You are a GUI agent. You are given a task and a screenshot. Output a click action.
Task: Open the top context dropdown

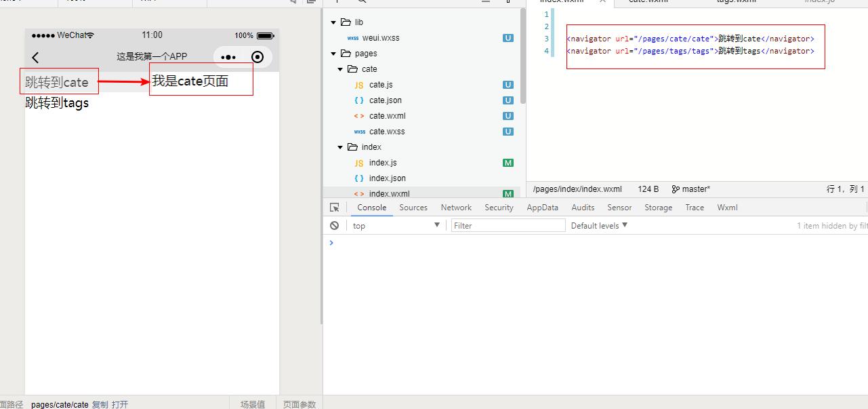click(x=396, y=226)
